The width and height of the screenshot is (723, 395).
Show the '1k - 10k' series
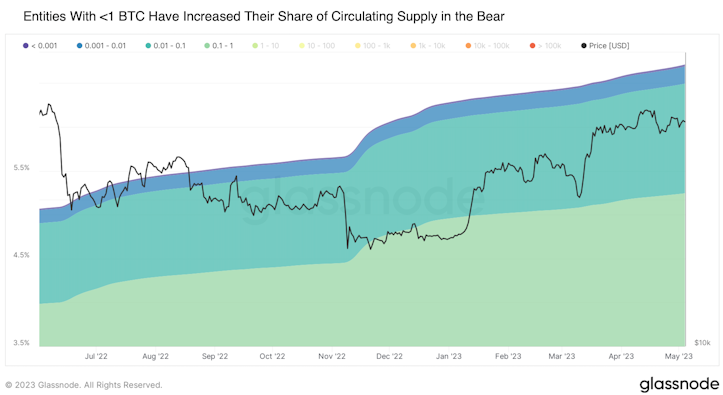428,46
